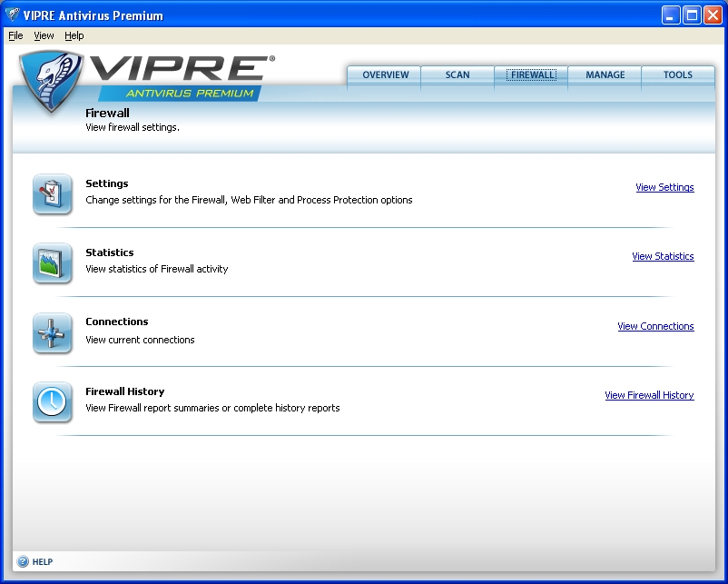
Task: Click the bold Settings heading
Action: pos(107,183)
